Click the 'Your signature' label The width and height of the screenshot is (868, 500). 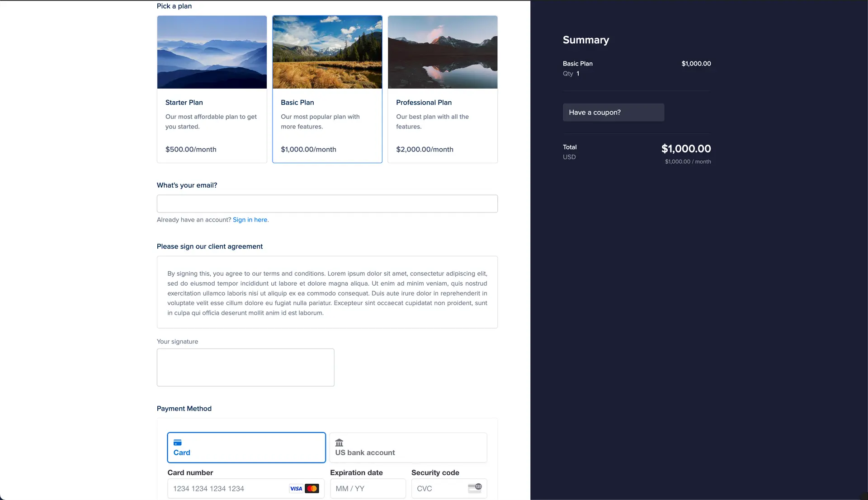pos(177,342)
